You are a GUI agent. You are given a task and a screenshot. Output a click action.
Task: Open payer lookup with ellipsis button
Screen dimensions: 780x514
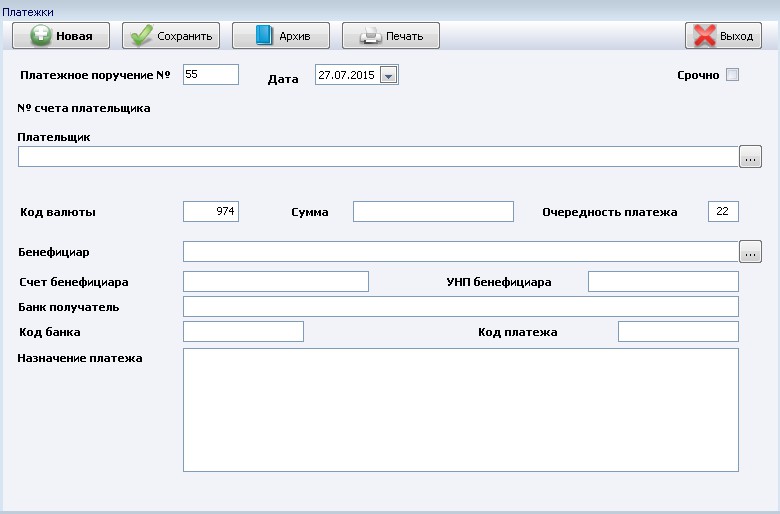(750, 157)
